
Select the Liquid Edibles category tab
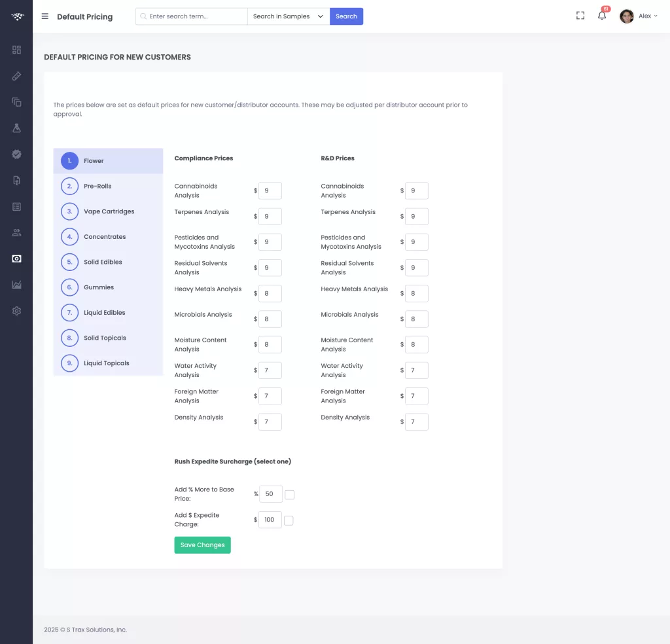(108, 312)
